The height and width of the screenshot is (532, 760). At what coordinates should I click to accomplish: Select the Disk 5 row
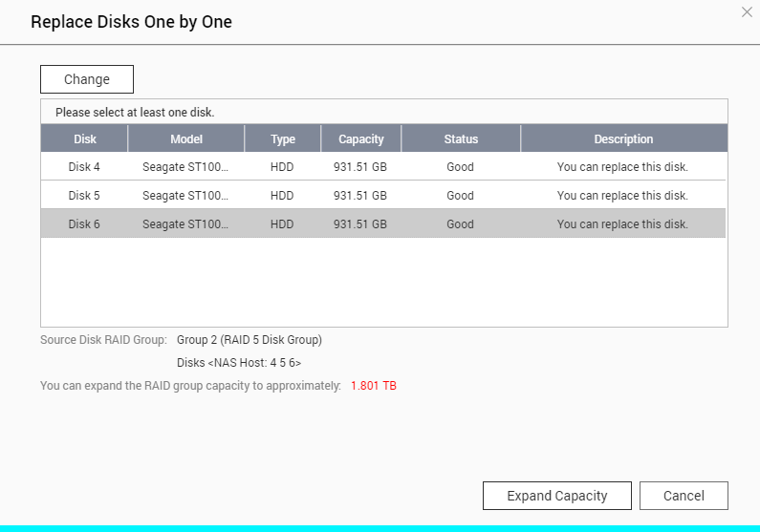point(383,195)
